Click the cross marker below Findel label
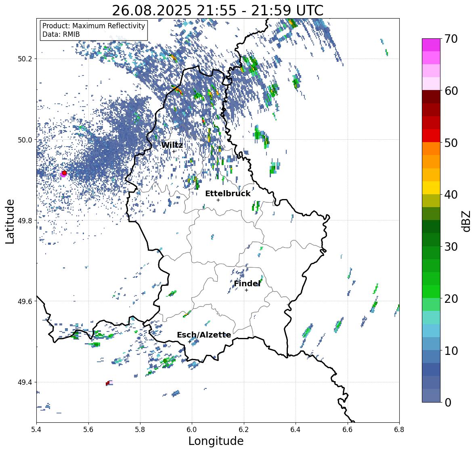This screenshot has height=451, width=476. click(x=247, y=290)
